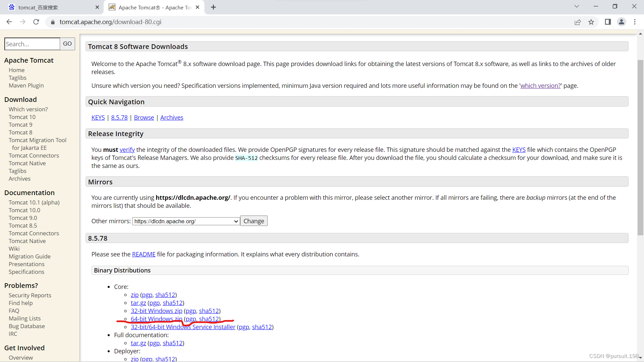
Task: Click the sidebar Search input field
Action: pyautogui.click(x=32, y=44)
